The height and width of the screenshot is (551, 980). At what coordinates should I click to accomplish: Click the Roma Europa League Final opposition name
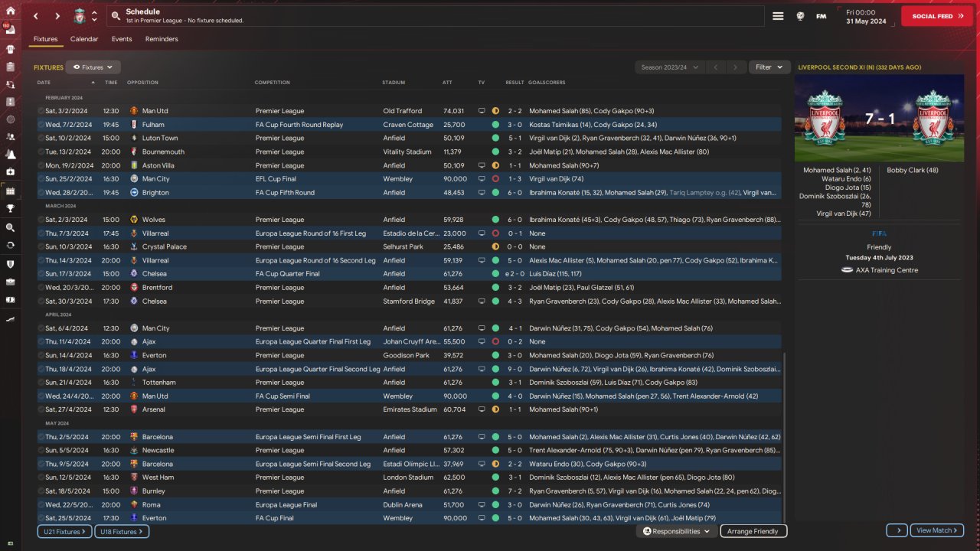coord(150,504)
